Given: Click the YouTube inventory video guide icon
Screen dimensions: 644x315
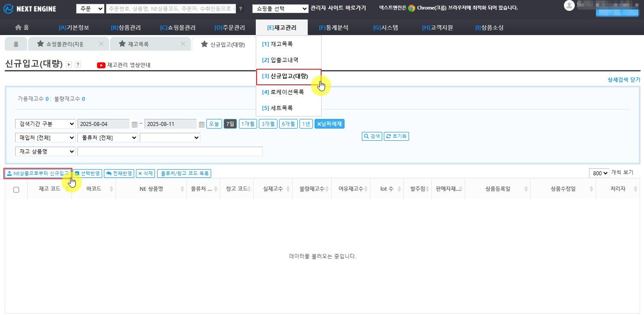Looking at the screenshot, I should 101,65.
